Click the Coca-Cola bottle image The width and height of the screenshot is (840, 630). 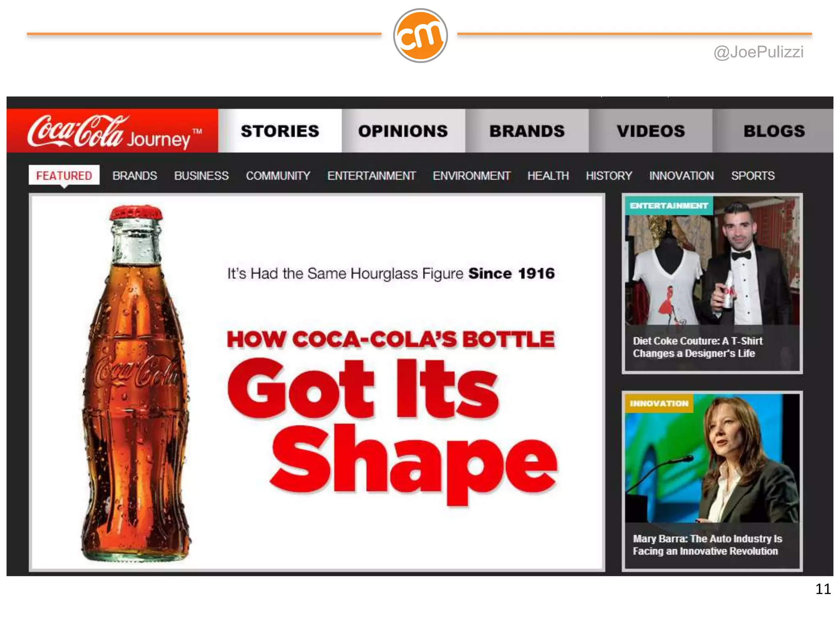pos(135,383)
